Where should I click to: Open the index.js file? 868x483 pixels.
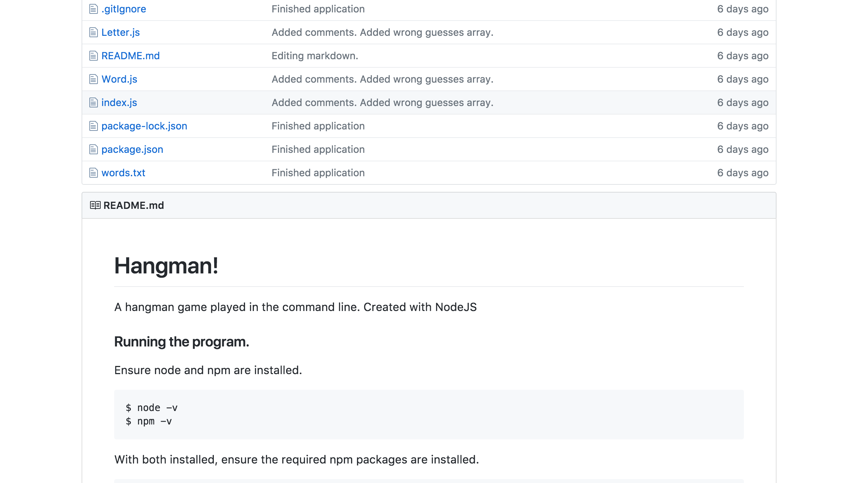[119, 102]
